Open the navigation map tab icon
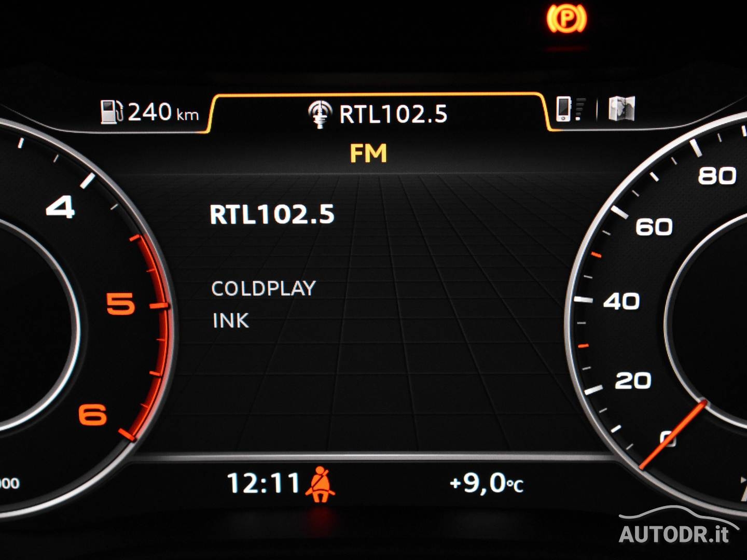 click(621, 109)
